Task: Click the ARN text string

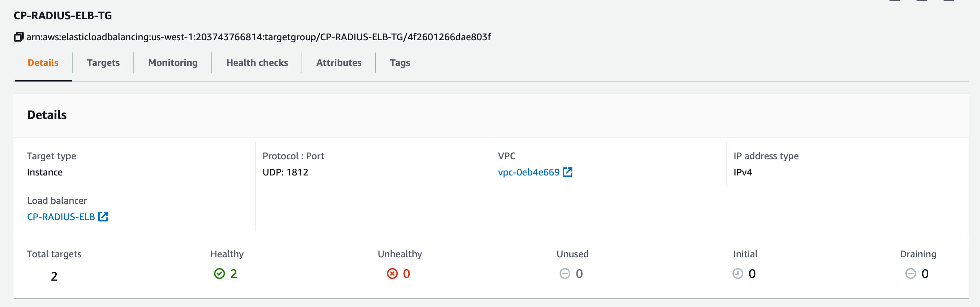Action: point(258,37)
